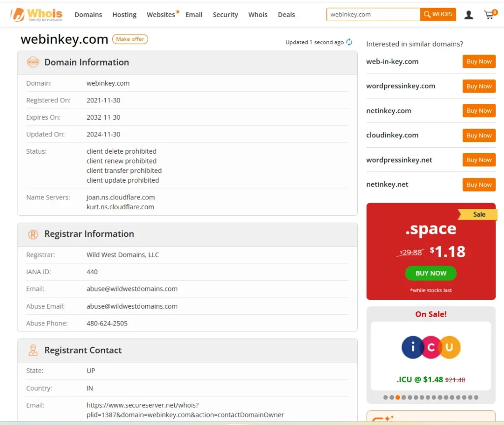Buy Now for wordpressinkey.net

pos(479,160)
